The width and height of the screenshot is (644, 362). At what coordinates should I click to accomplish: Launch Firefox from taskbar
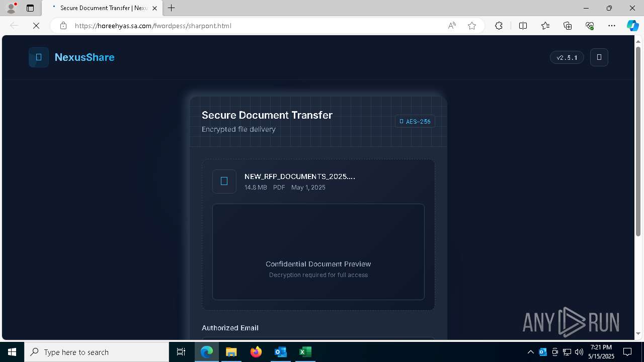click(x=256, y=352)
